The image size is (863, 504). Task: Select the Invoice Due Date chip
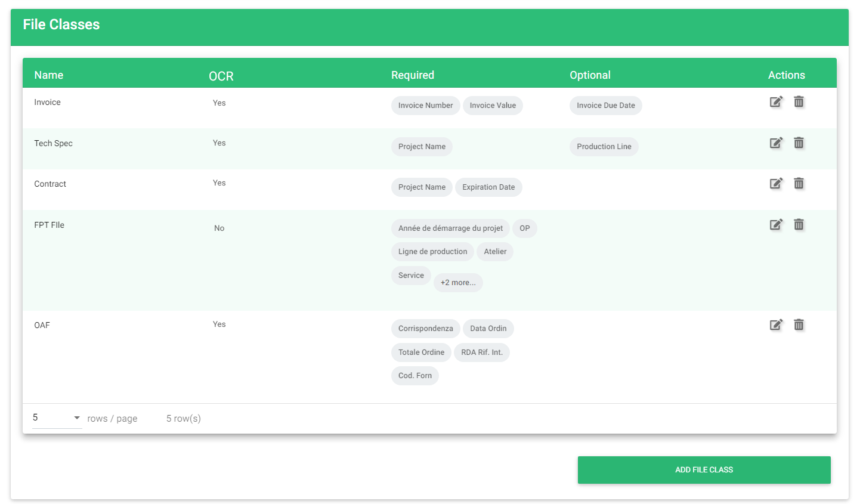(x=606, y=106)
